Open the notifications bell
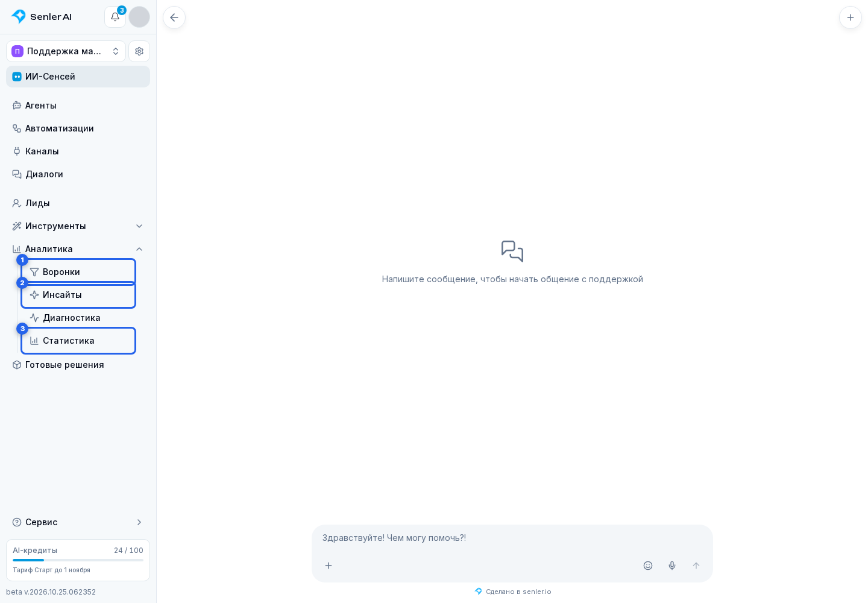 coord(115,17)
